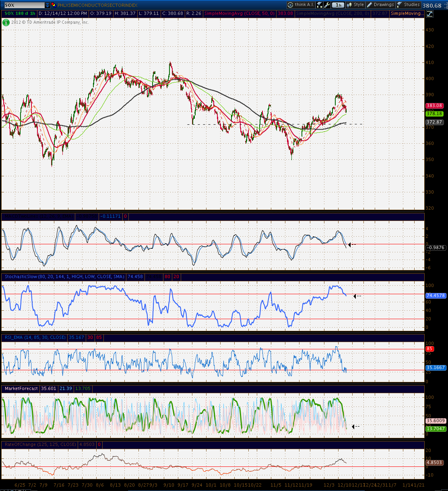448x491 pixels.
Task: Click SimpleMovingAvg (CLOSE, 50, 0) label
Action: click(240, 14)
